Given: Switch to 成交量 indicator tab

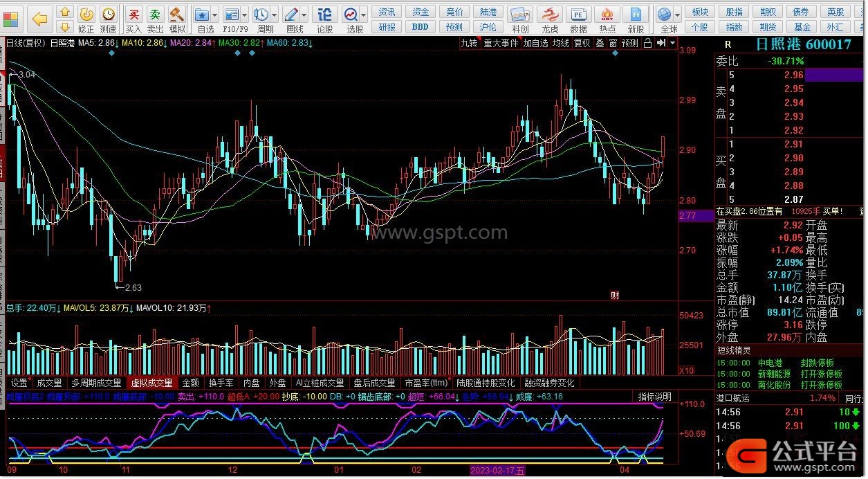Looking at the screenshot, I should tap(49, 383).
